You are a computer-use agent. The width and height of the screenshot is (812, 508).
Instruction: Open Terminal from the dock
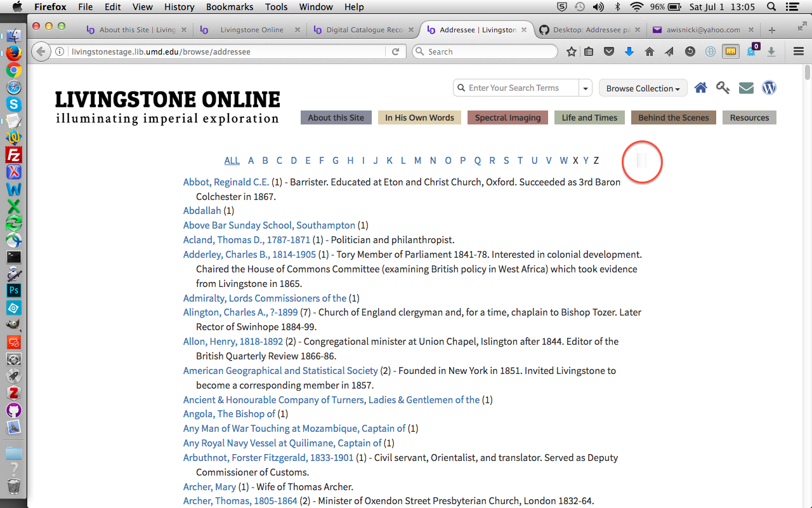click(x=14, y=257)
